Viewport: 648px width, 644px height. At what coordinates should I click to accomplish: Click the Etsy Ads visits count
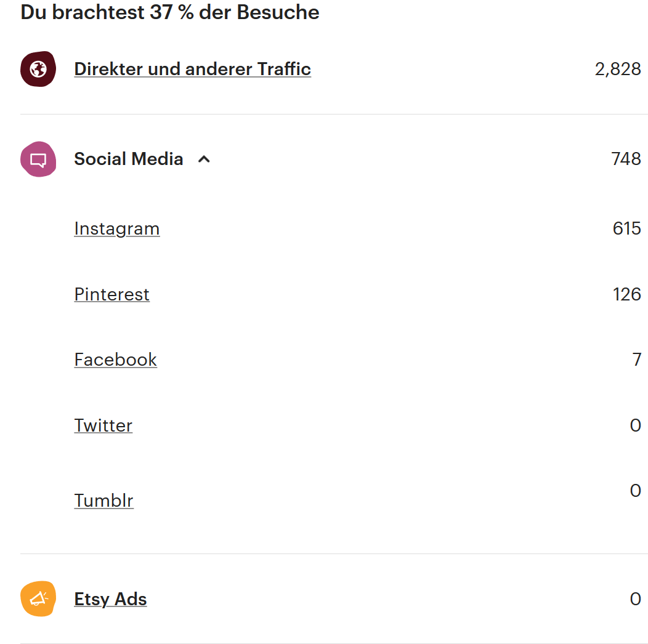tap(636, 599)
